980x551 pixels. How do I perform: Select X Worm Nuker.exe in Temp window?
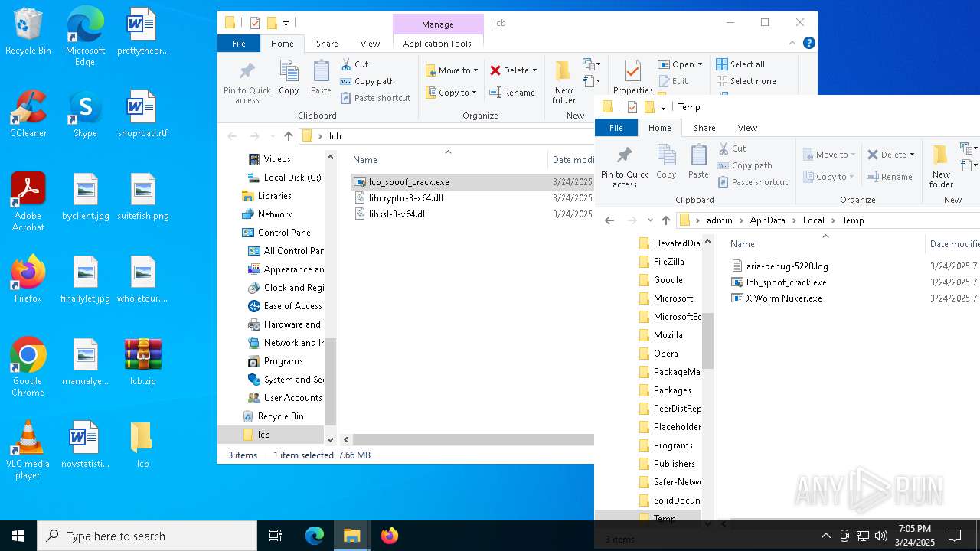point(784,298)
